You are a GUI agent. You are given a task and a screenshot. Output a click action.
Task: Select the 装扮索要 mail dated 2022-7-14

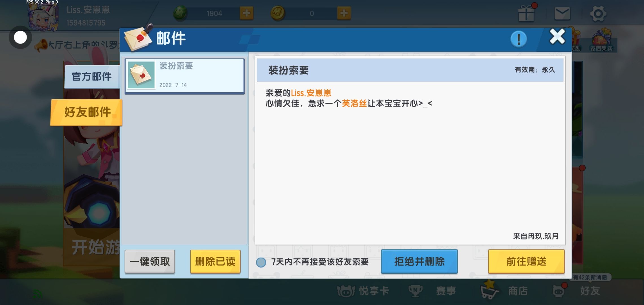click(x=184, y=76)
